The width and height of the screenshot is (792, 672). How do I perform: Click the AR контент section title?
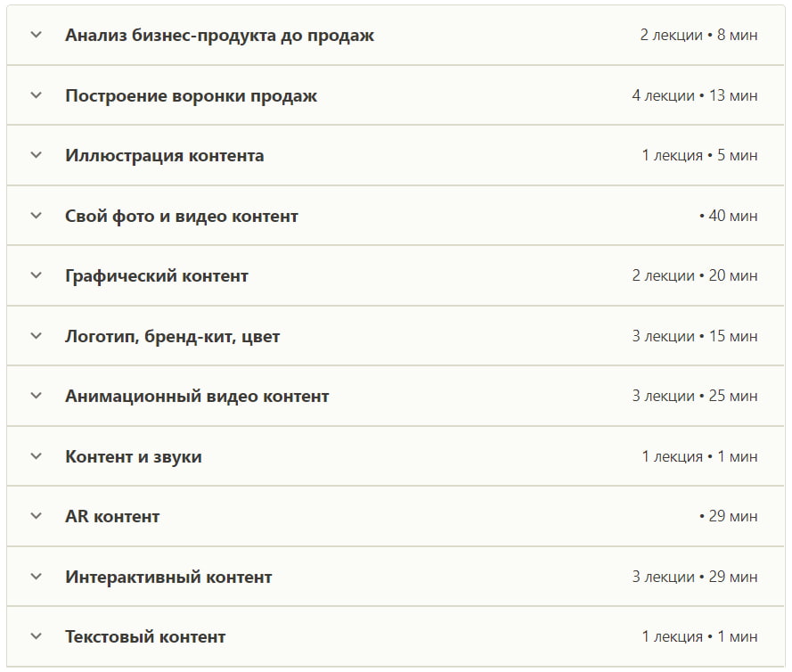112,517
